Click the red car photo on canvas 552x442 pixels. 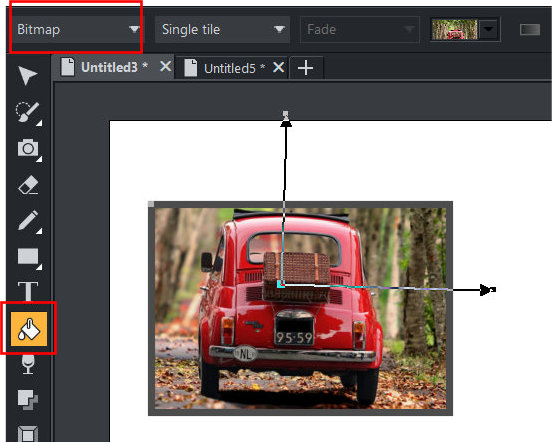[300, 308]
